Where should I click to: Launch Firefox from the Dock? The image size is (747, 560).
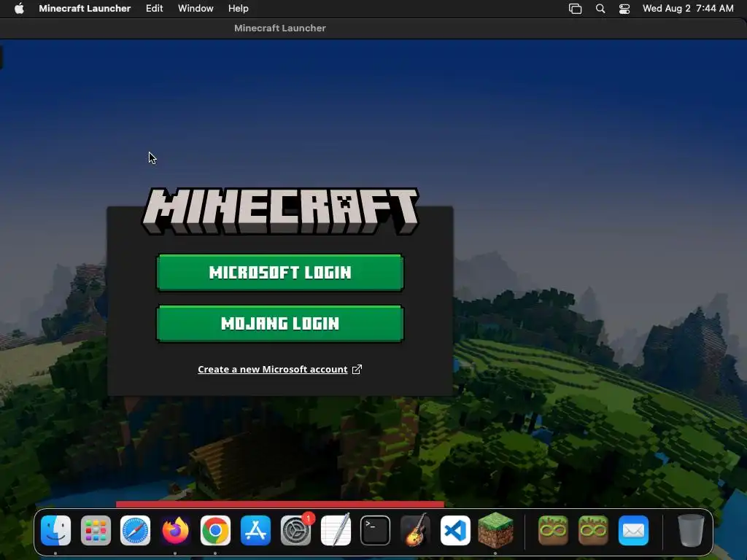pyautogui.click(x=175, y=531)
